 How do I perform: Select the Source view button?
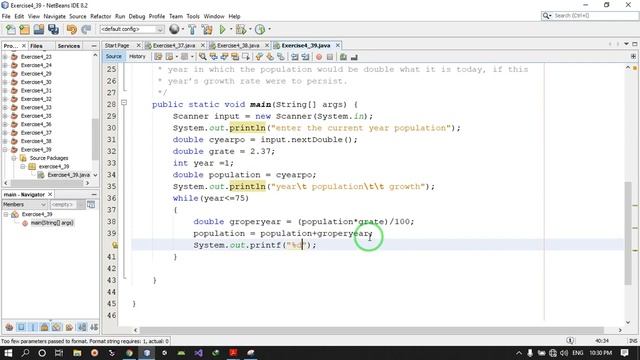tap(113, 56)
